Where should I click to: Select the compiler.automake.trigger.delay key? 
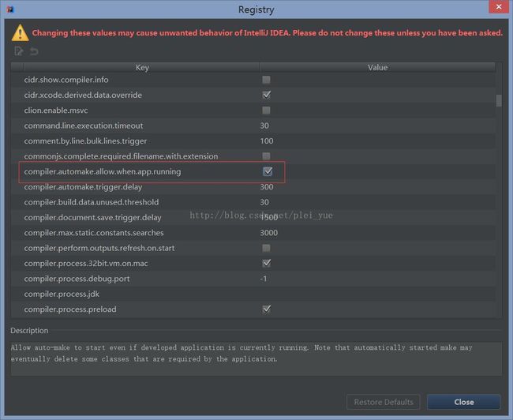[x=83, y=187]
